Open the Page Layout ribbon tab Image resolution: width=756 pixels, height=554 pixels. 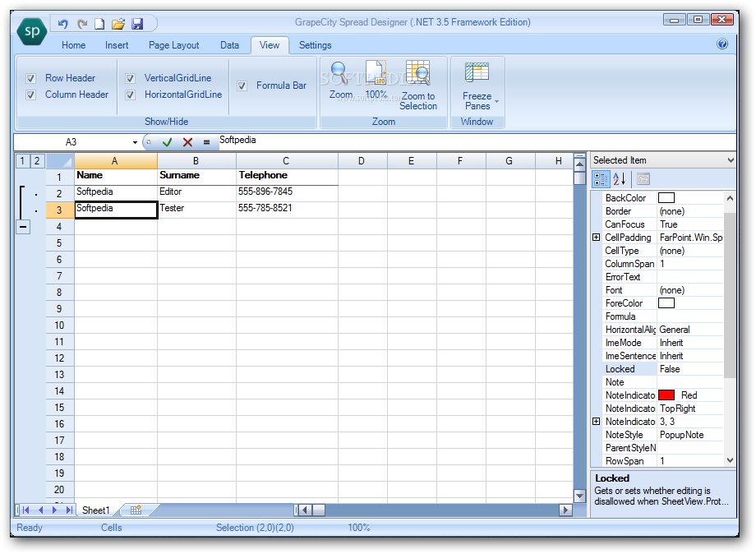point(173,45)
